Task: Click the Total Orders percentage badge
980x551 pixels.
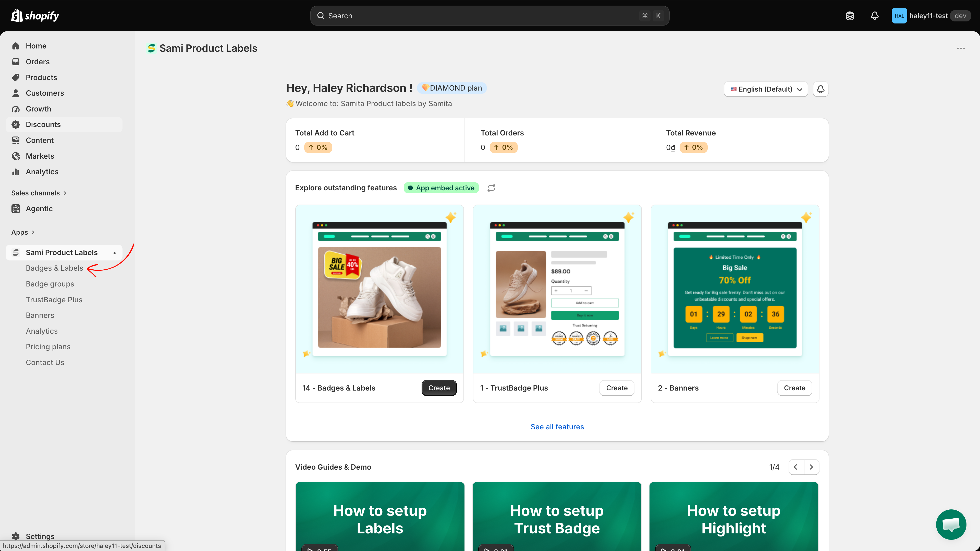Action: pyautogui.click(x=503, y=147)
